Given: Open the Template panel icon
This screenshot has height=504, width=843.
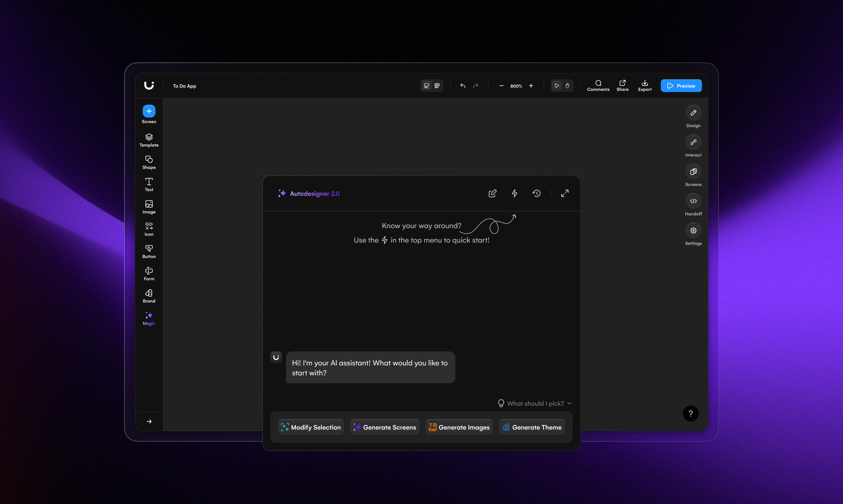Looking at the screenshot, I should click(149, 137).
